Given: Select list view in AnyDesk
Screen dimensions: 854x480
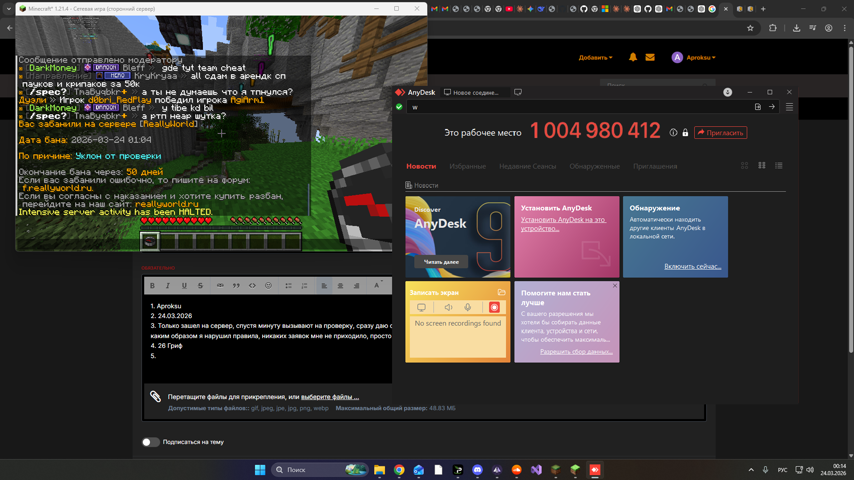Looking at the screenshot, I should click(779, 166).
